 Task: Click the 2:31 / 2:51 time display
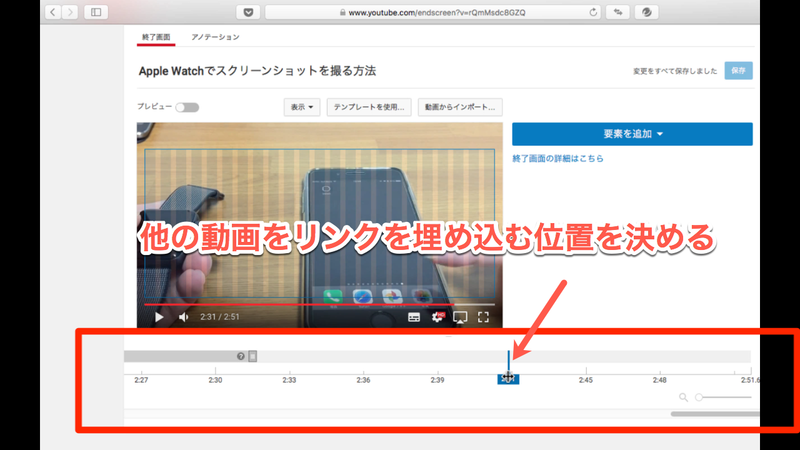click(219, 317)
